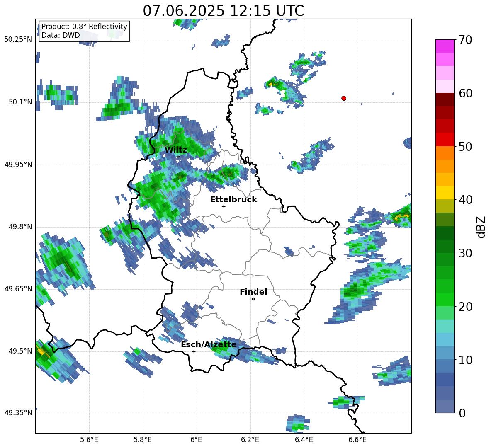This screenshot has width=491, height=448.
Task: Click the longitude label 6.2°E
Action: pos(250,440)
